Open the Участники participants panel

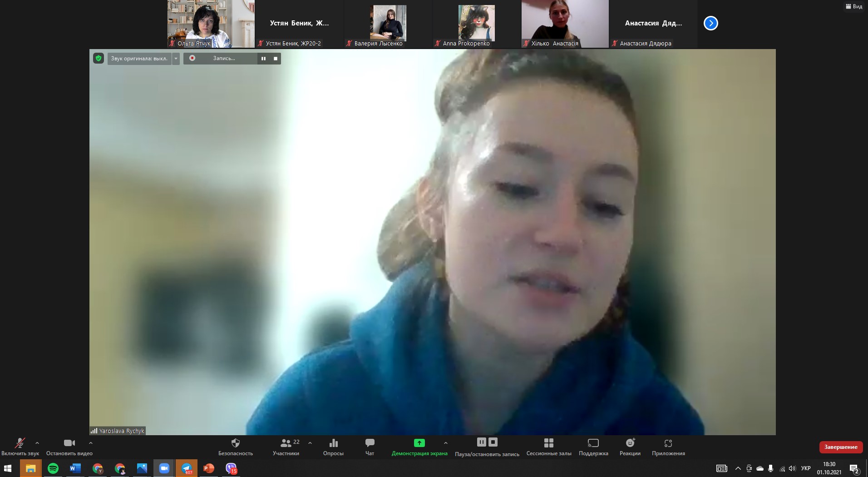pyautogui.click(x=286, y=447)
